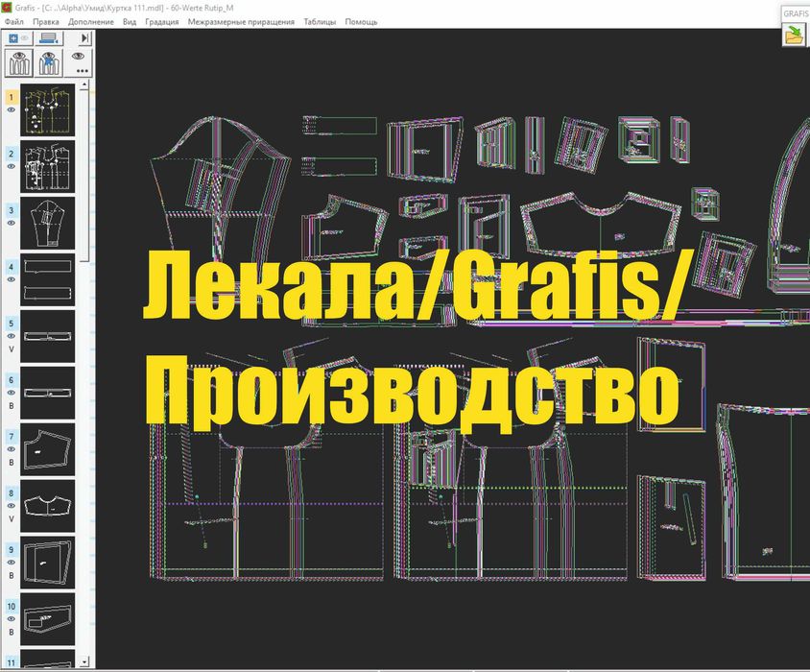Click the part number 11 label

coord(12,662)
